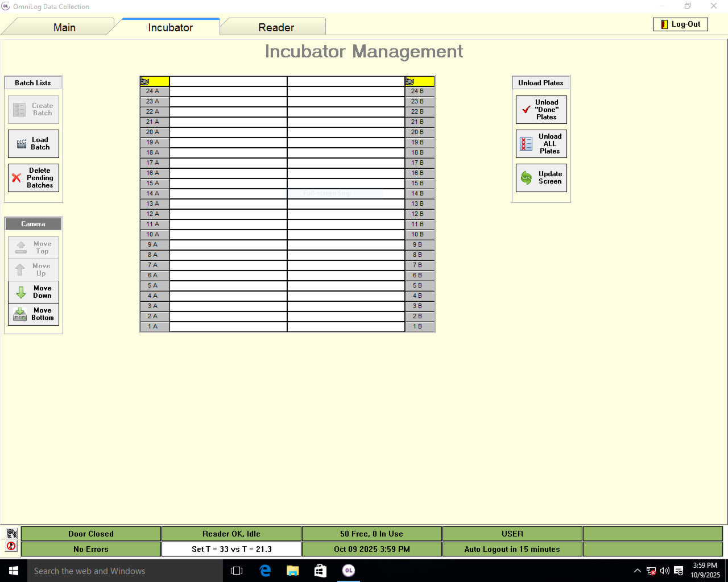Click the QR code status icon
The image size is (728, 582).
[11, 534]
